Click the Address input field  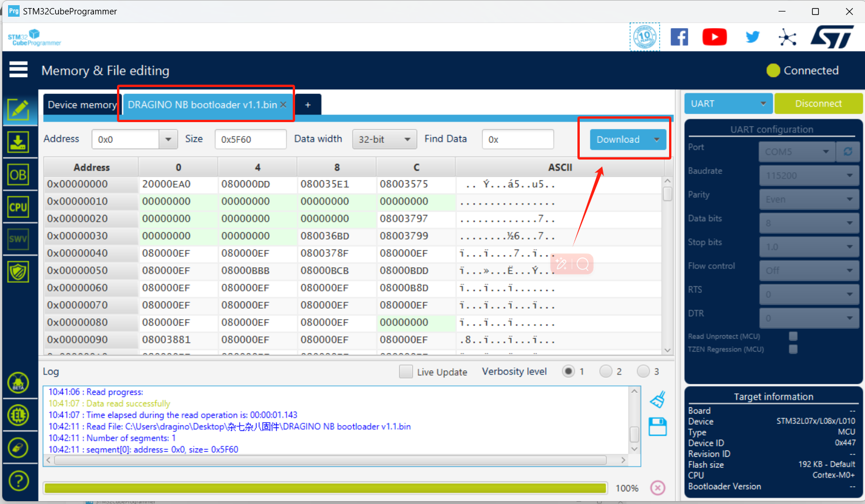pos(126,139)
